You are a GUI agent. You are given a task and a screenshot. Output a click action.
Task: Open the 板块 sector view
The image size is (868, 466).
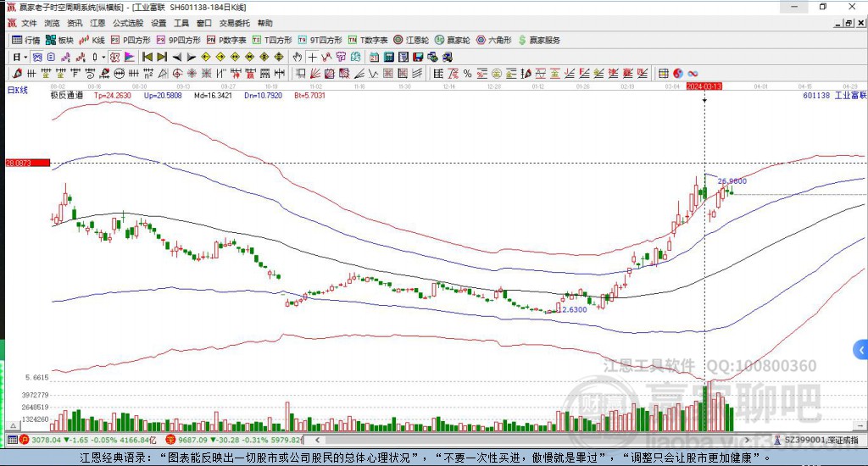tap(59, 40)
